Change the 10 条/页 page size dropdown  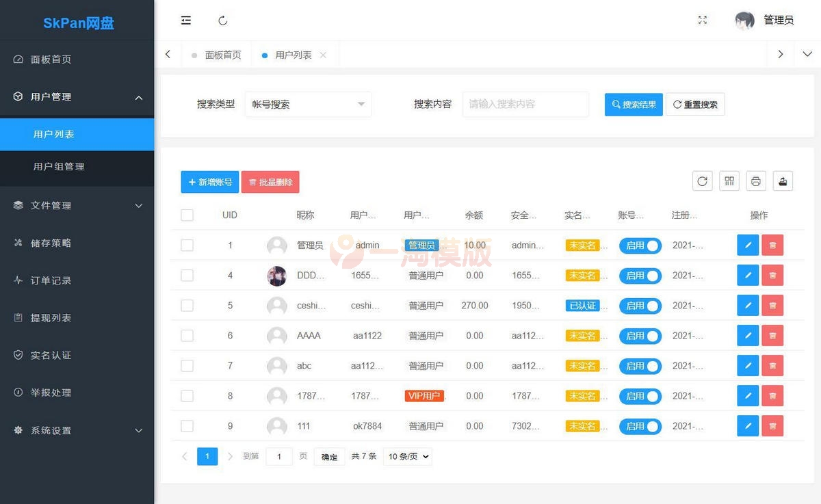(408, 457)
